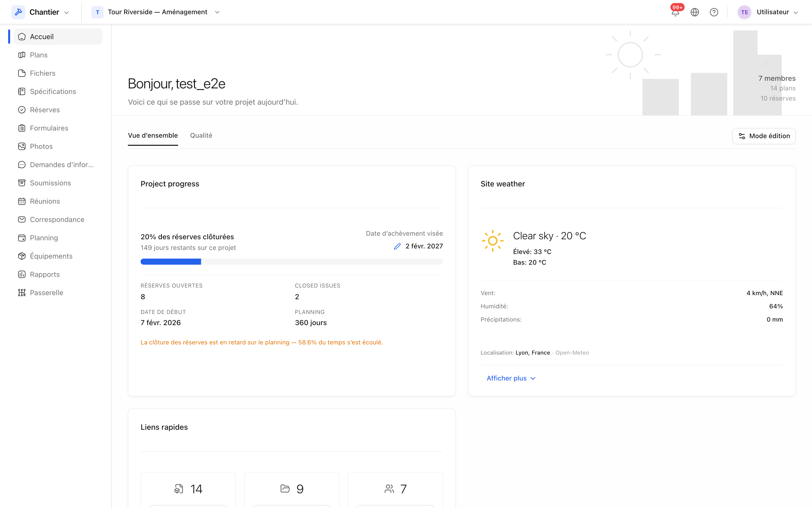Click the Réunions calendar icon
Screen dimensions: 812x508
(22, 201)
